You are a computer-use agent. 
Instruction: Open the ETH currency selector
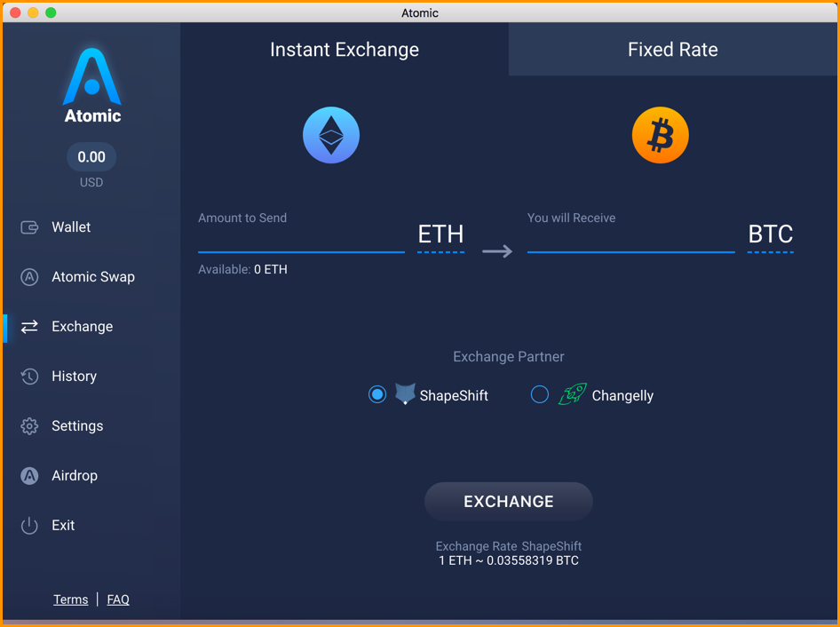440,235
